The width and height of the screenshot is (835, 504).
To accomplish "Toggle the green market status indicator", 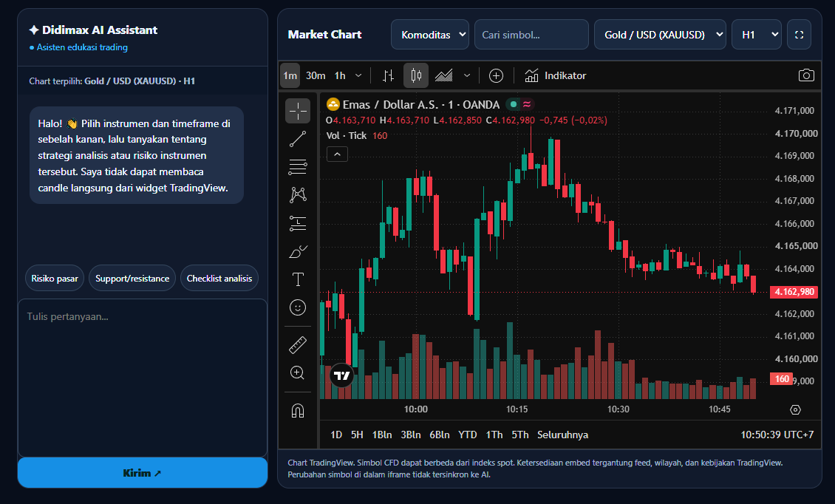I will click(514, 104).
